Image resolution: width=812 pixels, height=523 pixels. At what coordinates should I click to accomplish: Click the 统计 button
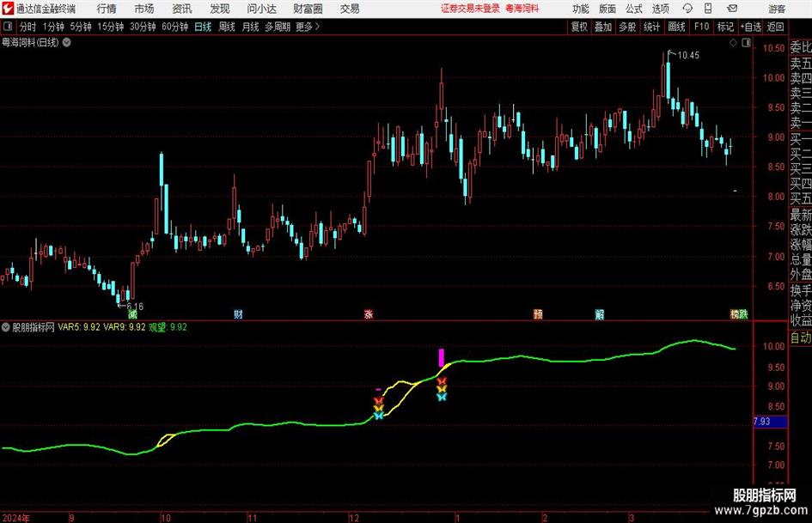652,27
